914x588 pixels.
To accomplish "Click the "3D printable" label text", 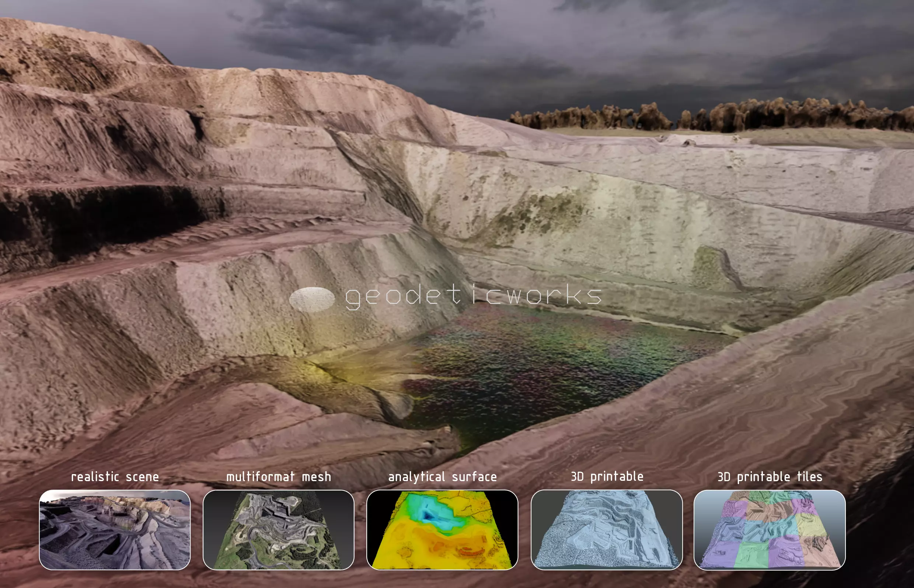I will (607, 476).
